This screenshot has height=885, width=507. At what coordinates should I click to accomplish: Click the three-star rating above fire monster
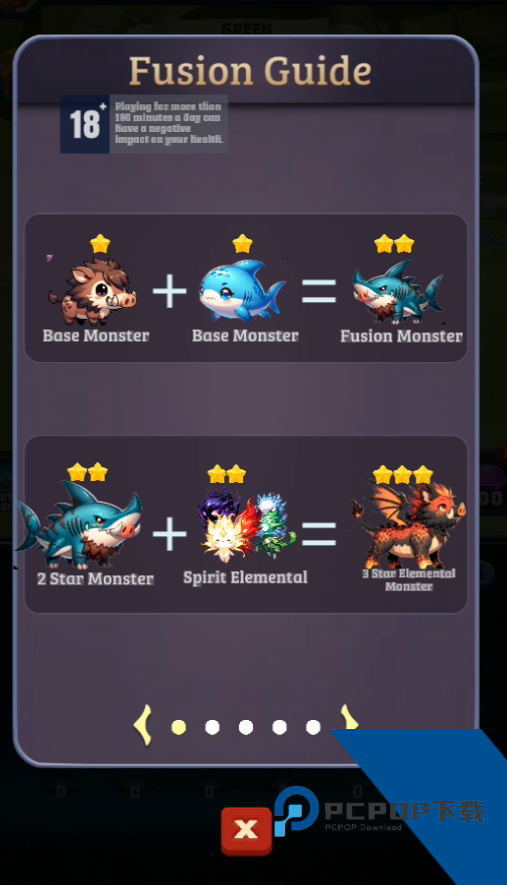[x=403, y=475]
